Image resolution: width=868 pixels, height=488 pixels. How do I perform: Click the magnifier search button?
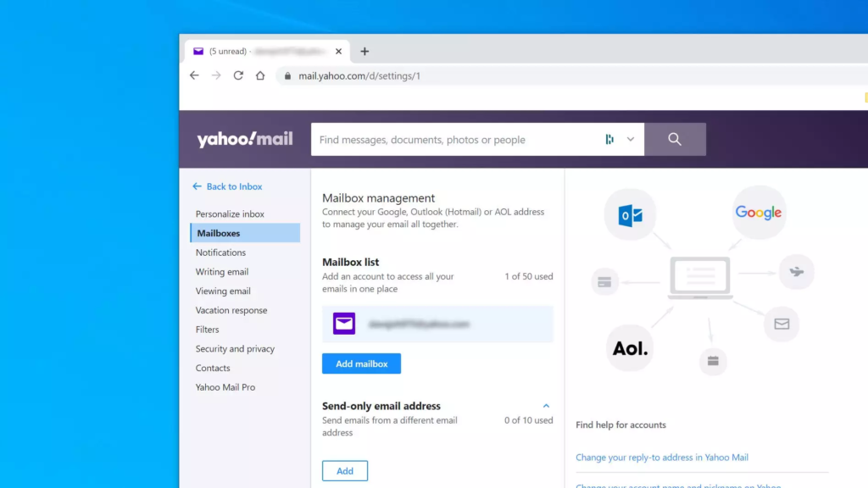click(675, 140)
